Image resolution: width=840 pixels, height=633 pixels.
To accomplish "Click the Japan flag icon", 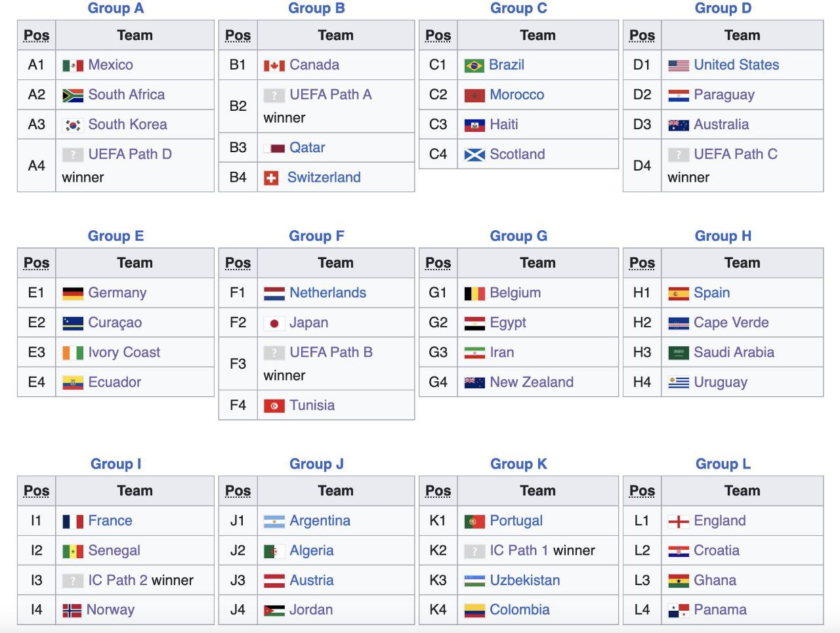I will click(x=274, y=323).
